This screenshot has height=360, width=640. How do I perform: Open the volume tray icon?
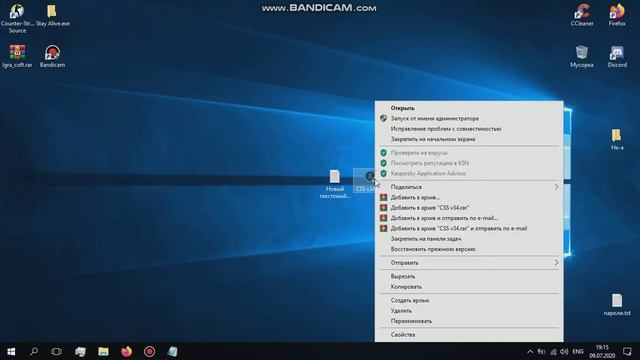[x=564, y=351]
